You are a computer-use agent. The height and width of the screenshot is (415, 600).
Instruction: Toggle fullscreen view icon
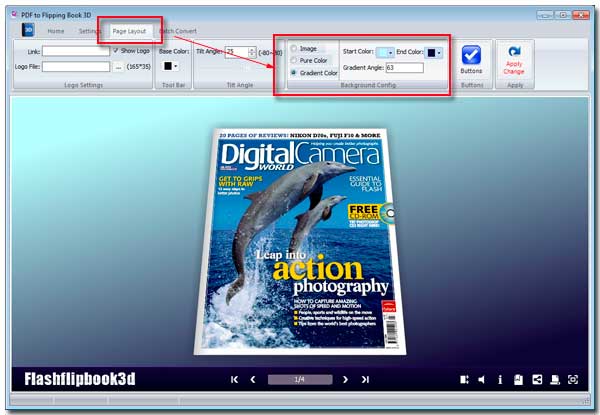coord(573,379)
